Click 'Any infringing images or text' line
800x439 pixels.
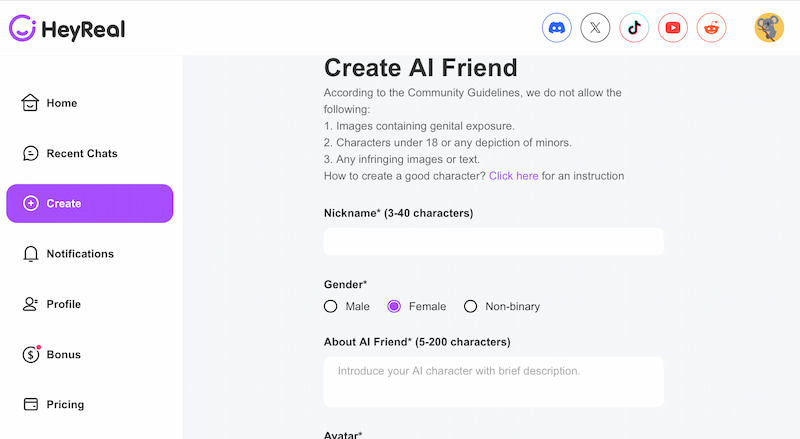pos(402,159)
